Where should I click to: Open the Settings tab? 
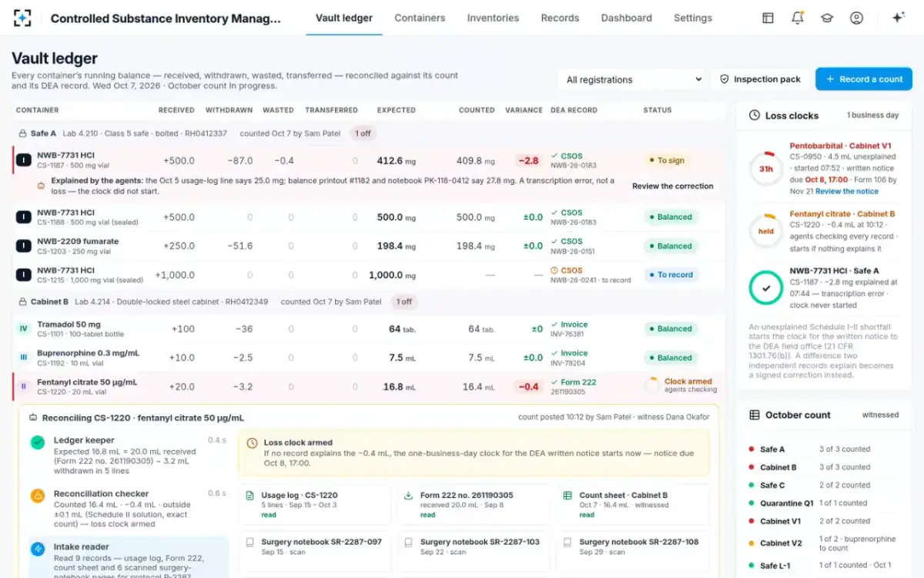[x=693, y=18]
